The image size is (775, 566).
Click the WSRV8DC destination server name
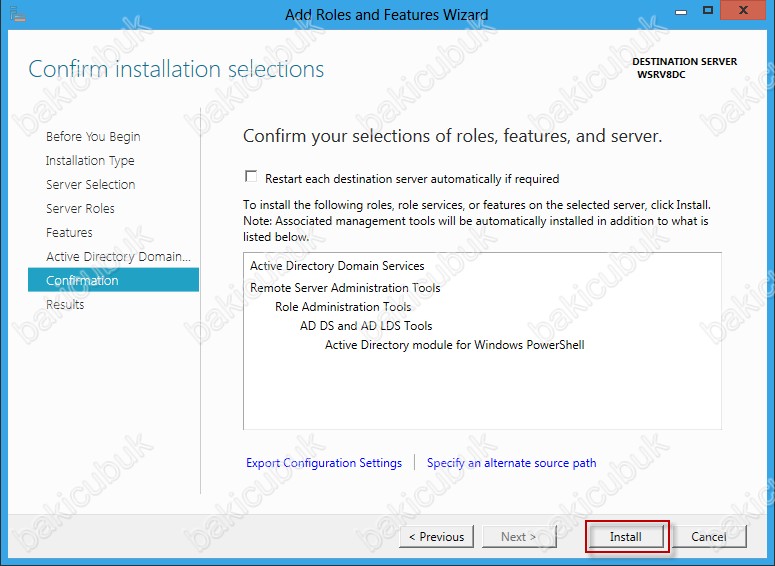coord(661,75)
